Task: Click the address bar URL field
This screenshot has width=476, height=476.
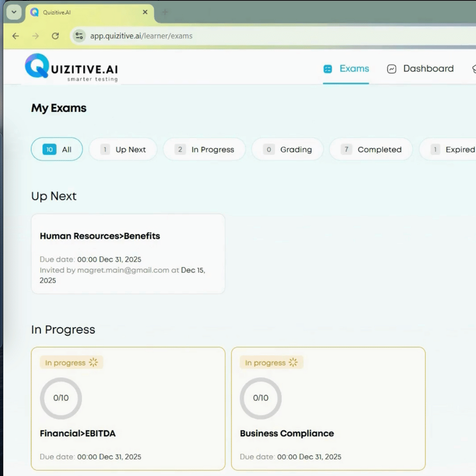Action: tap(273, 36)
